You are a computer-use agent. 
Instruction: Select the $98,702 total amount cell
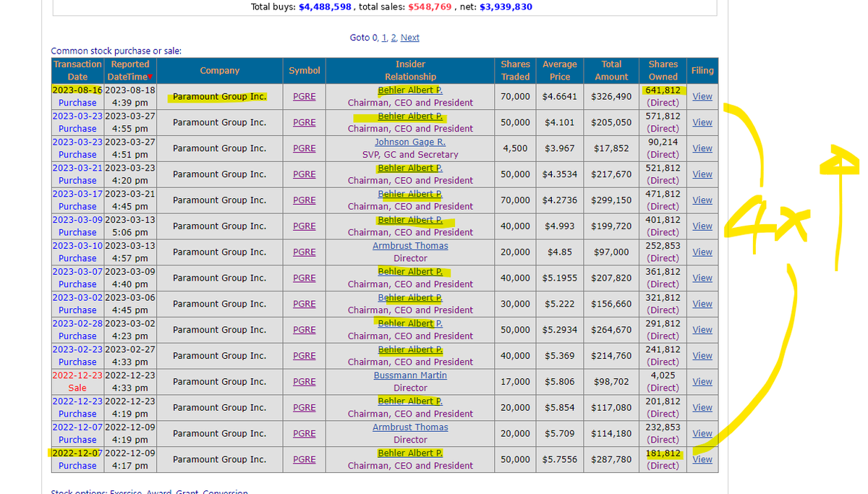tap(611, 382)
